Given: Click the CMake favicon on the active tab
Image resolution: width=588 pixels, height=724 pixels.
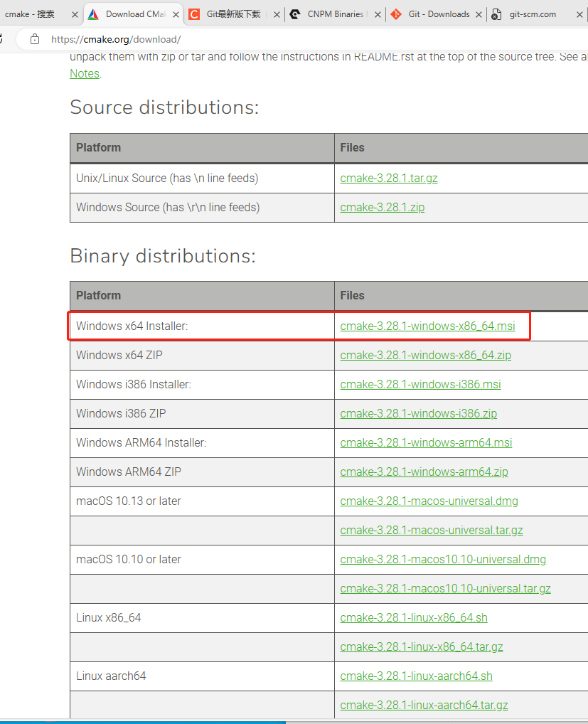Looking at the screenshot, I should pos(93,14).
